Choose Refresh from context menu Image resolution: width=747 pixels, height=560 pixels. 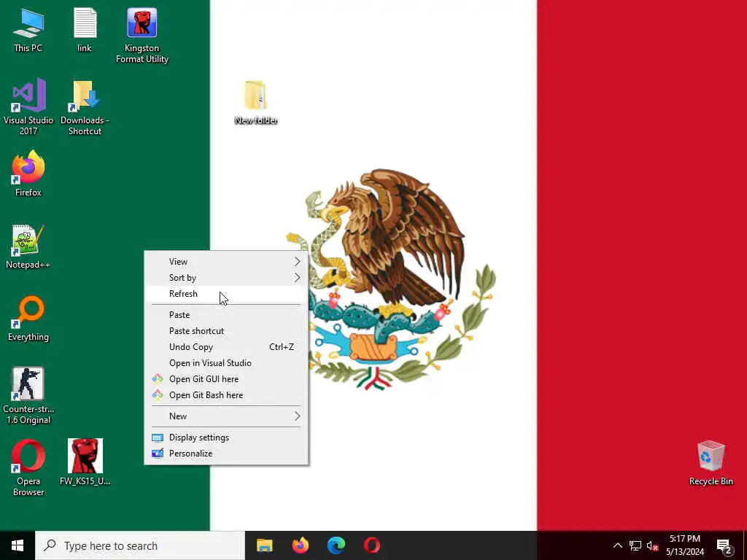[226, 294]
